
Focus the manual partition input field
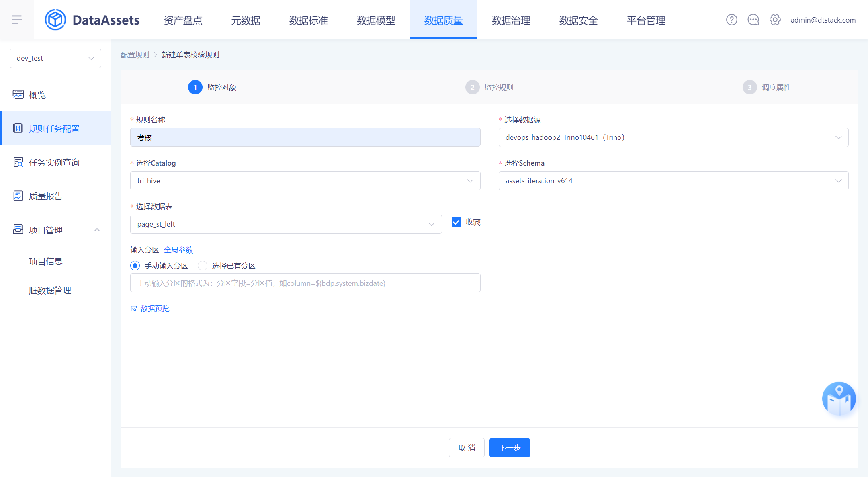point(305,283)
